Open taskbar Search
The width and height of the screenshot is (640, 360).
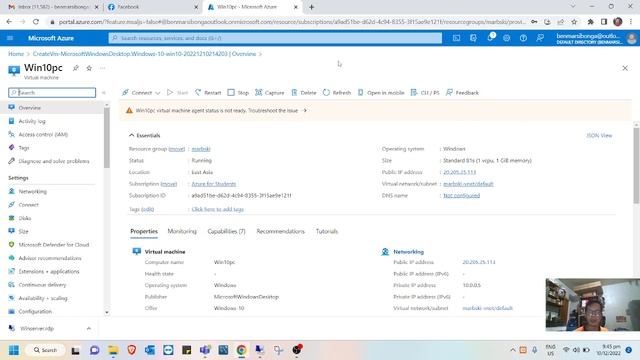45,350
